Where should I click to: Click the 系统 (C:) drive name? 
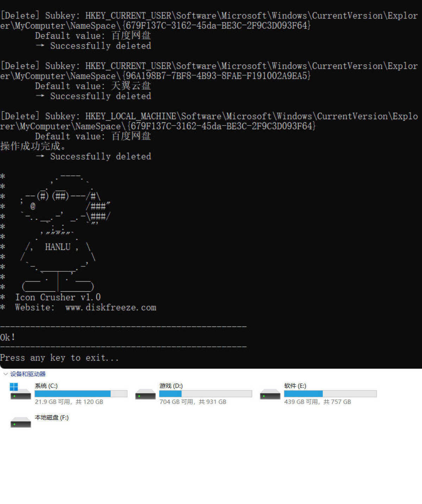46,386
